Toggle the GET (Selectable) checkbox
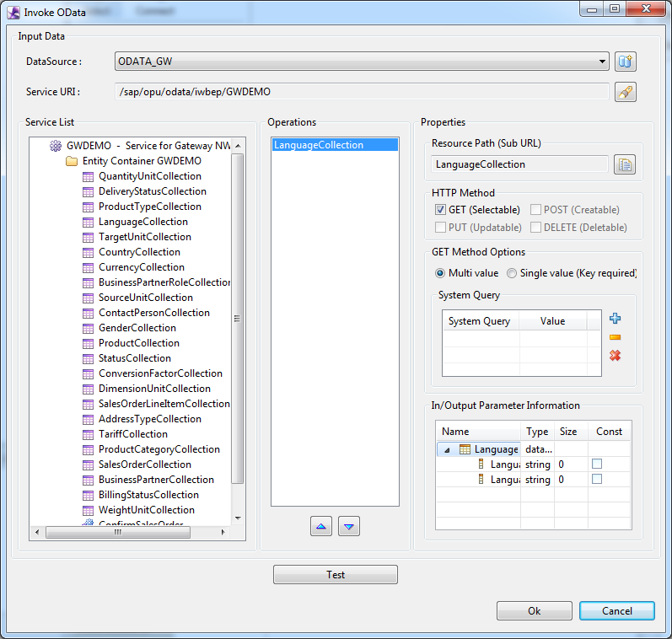 (440, 210)
